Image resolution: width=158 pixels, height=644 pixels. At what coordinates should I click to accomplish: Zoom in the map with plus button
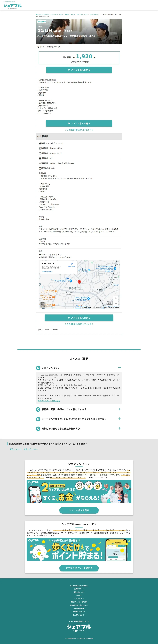click(116, 298)
